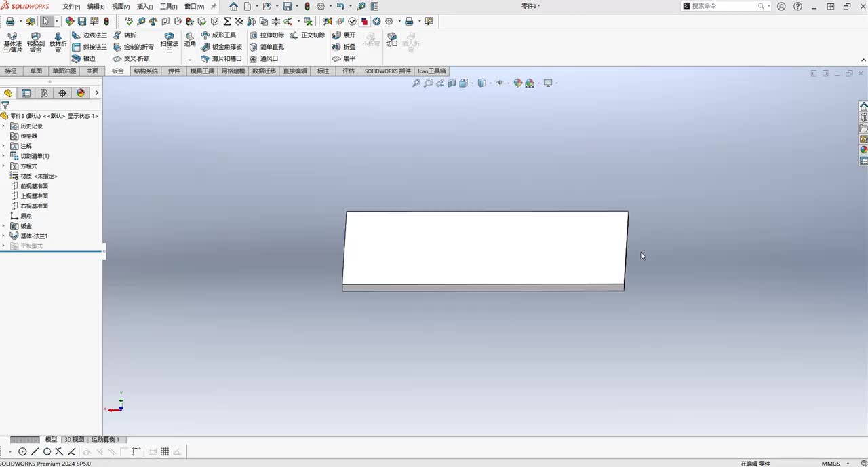Image resolution: width=868 pixels, height=467 pixels.
Task: Open the DisplayManager color ball tab
Action: (81, 93)
